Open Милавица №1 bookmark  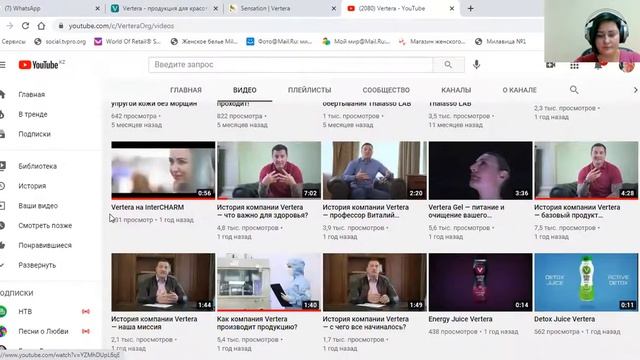[500, 41]
